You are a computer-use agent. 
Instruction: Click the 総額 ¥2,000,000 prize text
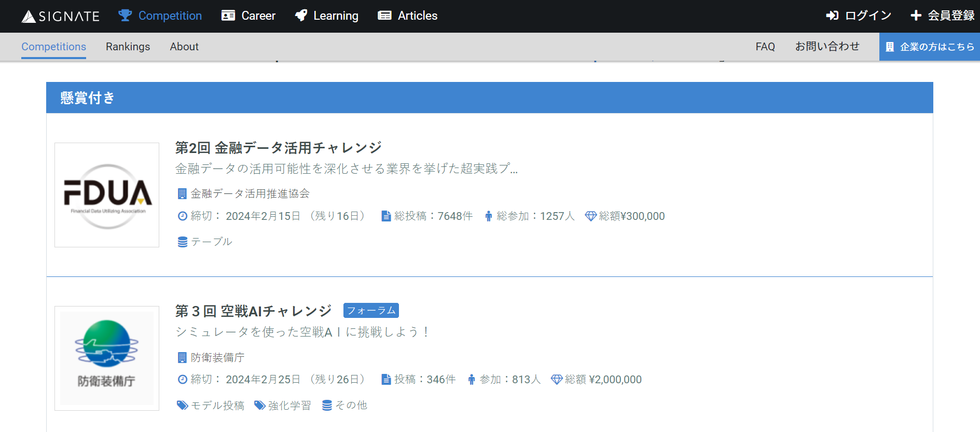(603, 380)
